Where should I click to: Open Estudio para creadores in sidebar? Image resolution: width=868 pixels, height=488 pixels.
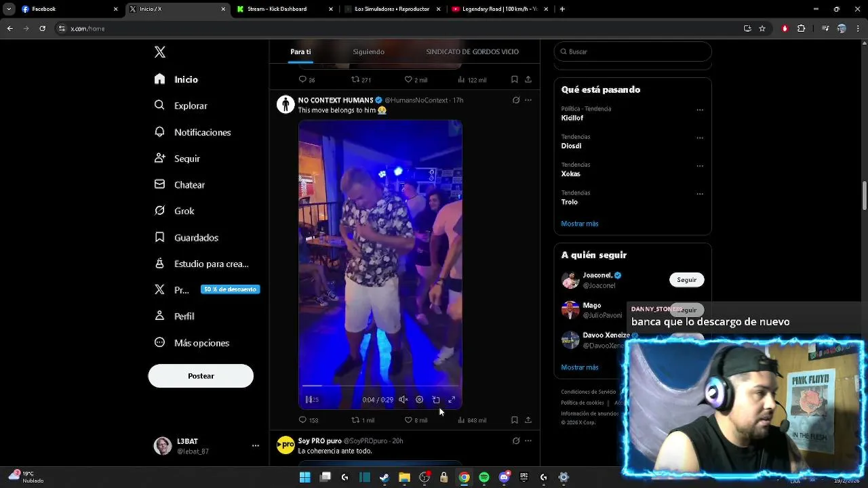(x=201, y=264)
